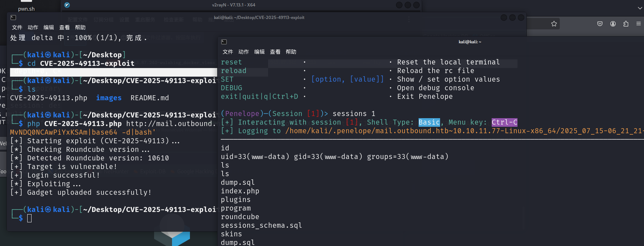Screen dimensions: 644x246
Task: Open 帮助 menu in the CVE-2025-49113-exploit terminal
Action: [80, 28]
